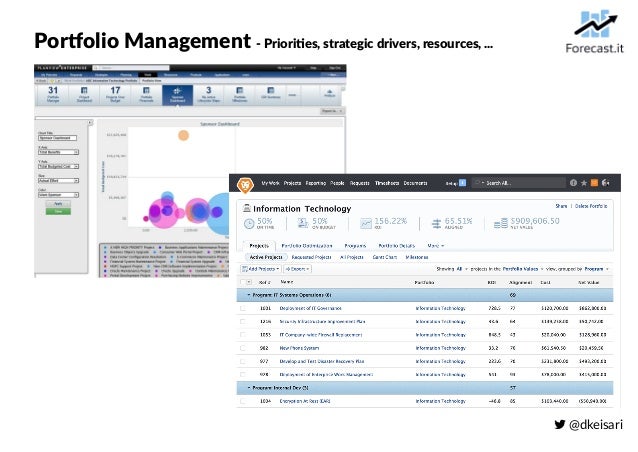
Task: Click the Aligned icon beside 65.51%
Action: click(x=436, y=223)
